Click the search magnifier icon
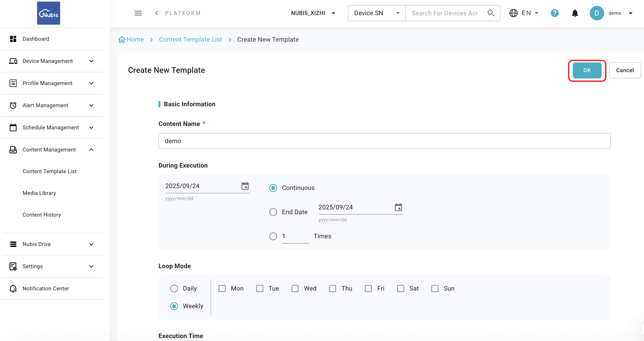Image resolution: width=644 pixels, height=341 pixels. (491, 13)
